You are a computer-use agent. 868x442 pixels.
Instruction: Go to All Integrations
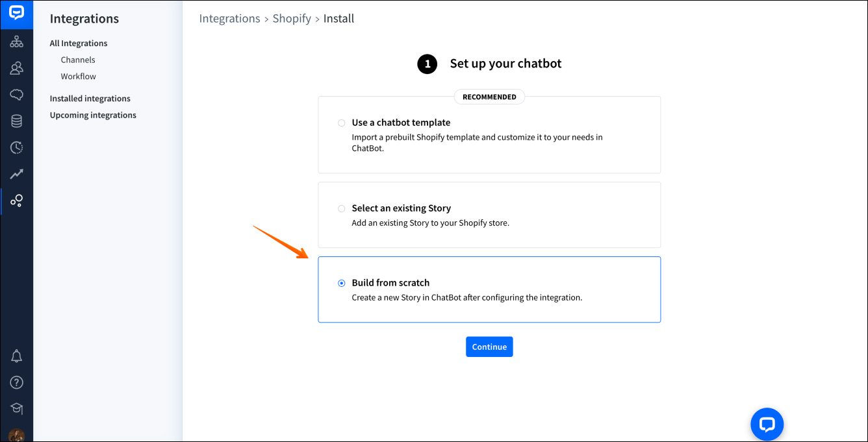click(x=79, y=43)
